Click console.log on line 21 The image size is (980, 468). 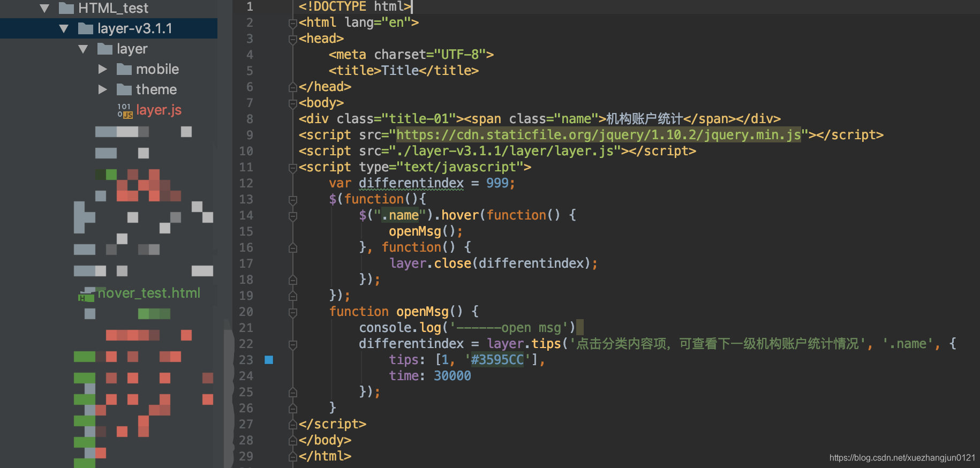[400, 328]
